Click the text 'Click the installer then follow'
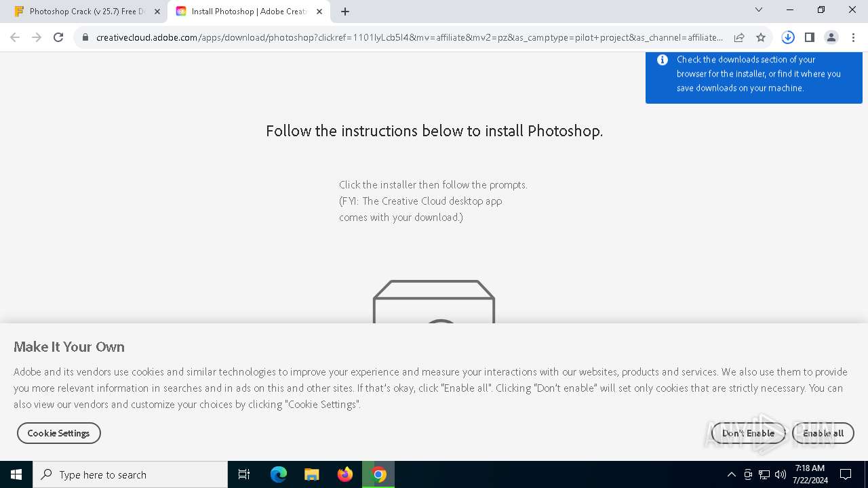The image size is (868, 488). 433,184
